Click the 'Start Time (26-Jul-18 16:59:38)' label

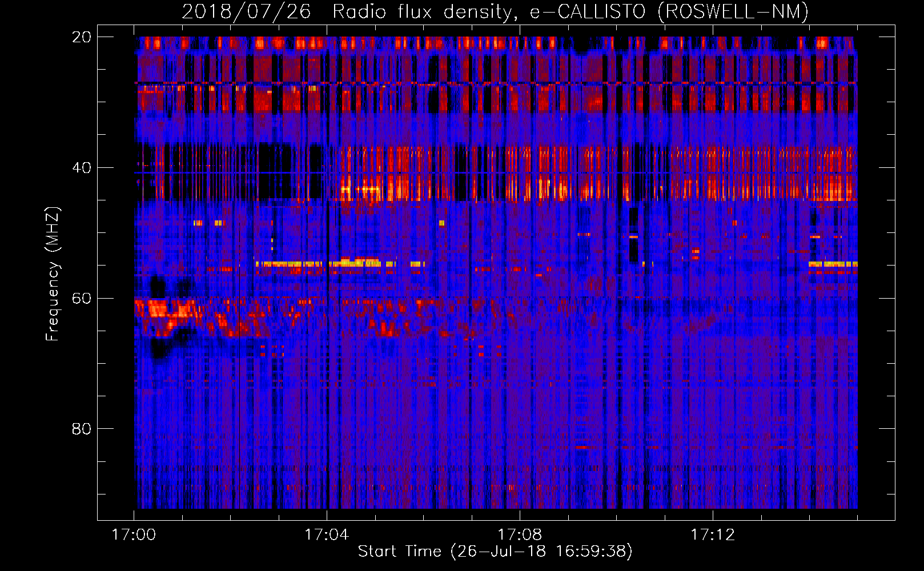[495, 552]
